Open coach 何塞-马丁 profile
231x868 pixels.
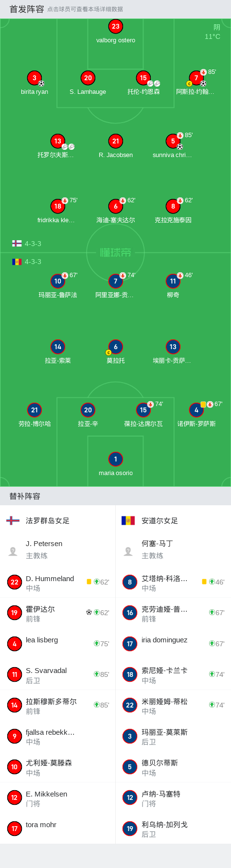pos(173,550)
